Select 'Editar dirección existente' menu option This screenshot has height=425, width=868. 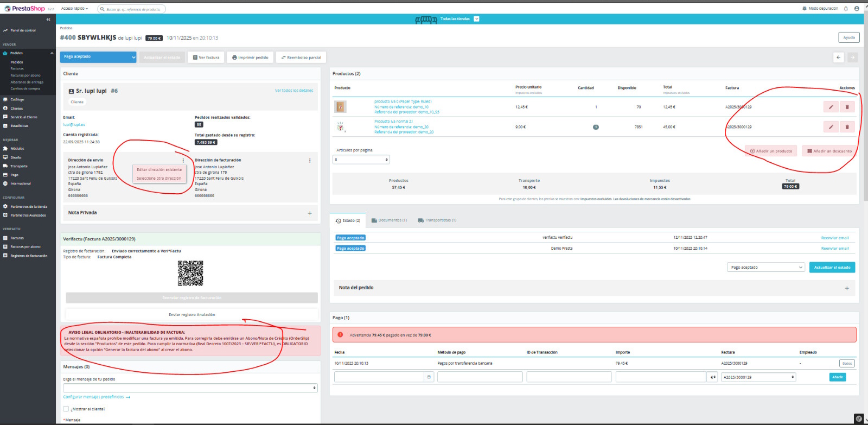click(x=159, y=170)
